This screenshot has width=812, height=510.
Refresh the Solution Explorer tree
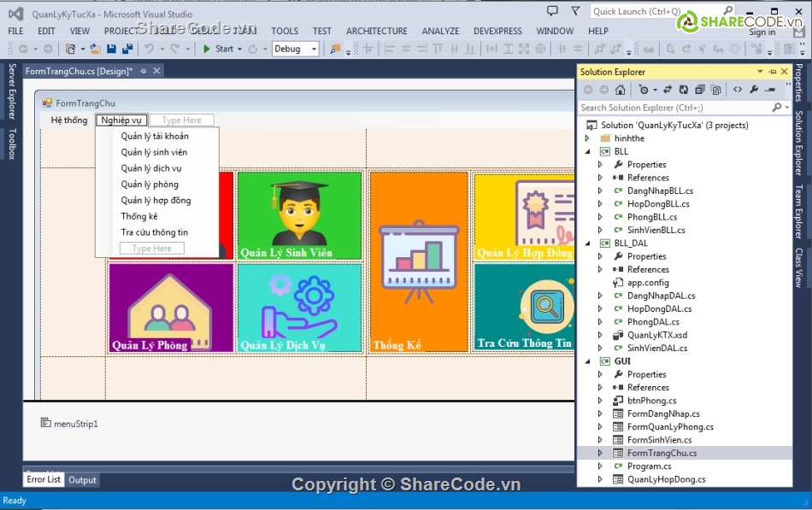pyautogui.click(x=684, y=90)
